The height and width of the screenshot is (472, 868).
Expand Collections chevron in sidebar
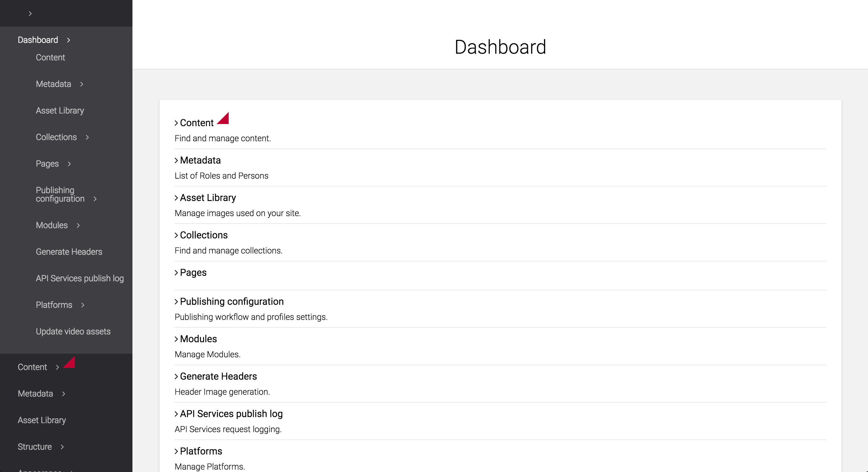coord(87,137)
